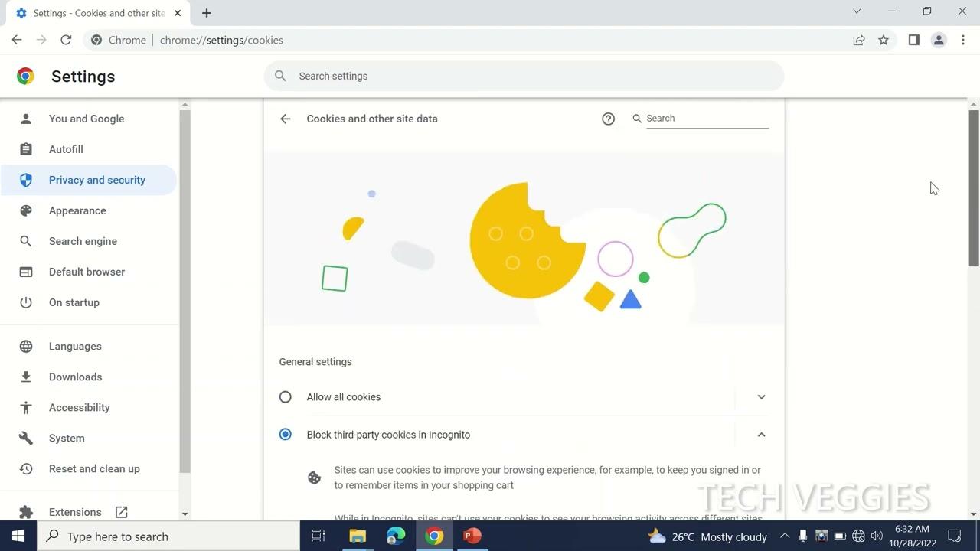Screen dimensions: 980x551
Task: Click the System wrench icon
Action: click(x=26, y=438)
